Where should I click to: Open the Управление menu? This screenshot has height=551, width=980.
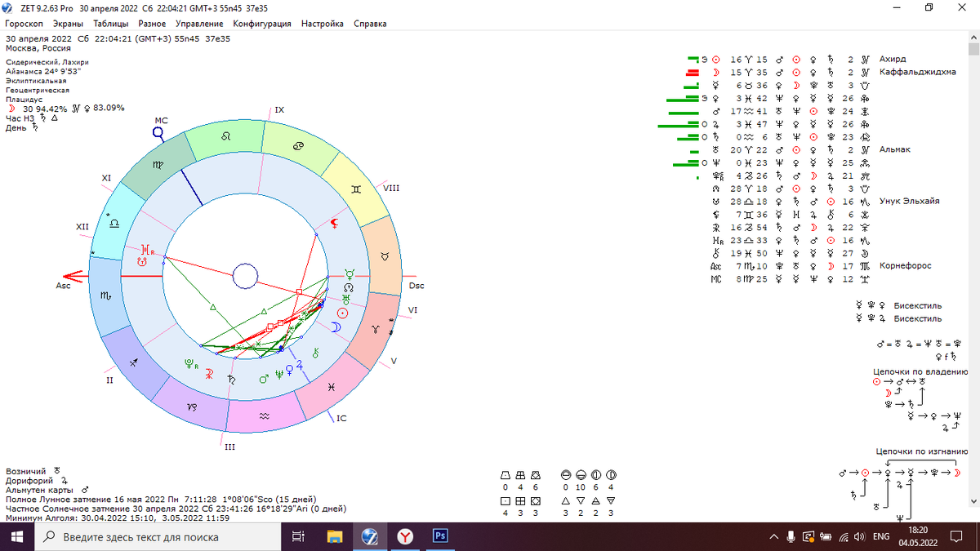pos(199,24)
